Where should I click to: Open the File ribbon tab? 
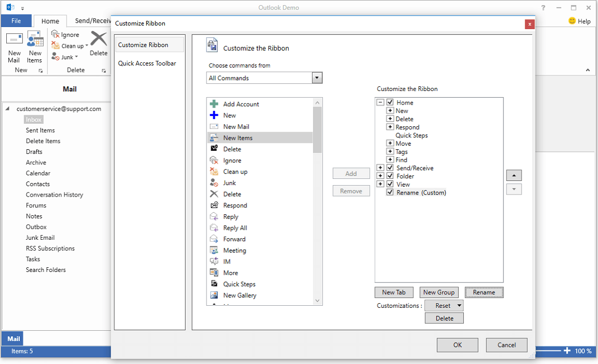point(16,21)
